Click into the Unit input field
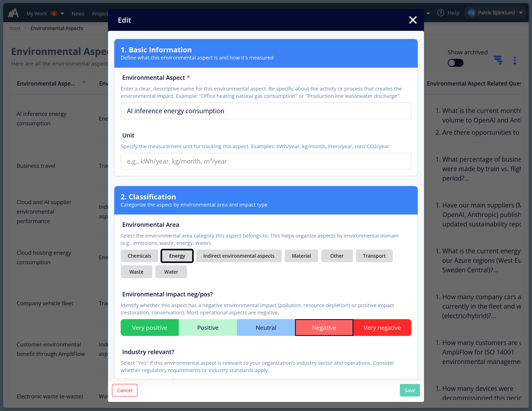532x411 pixels. pos(266,161)
